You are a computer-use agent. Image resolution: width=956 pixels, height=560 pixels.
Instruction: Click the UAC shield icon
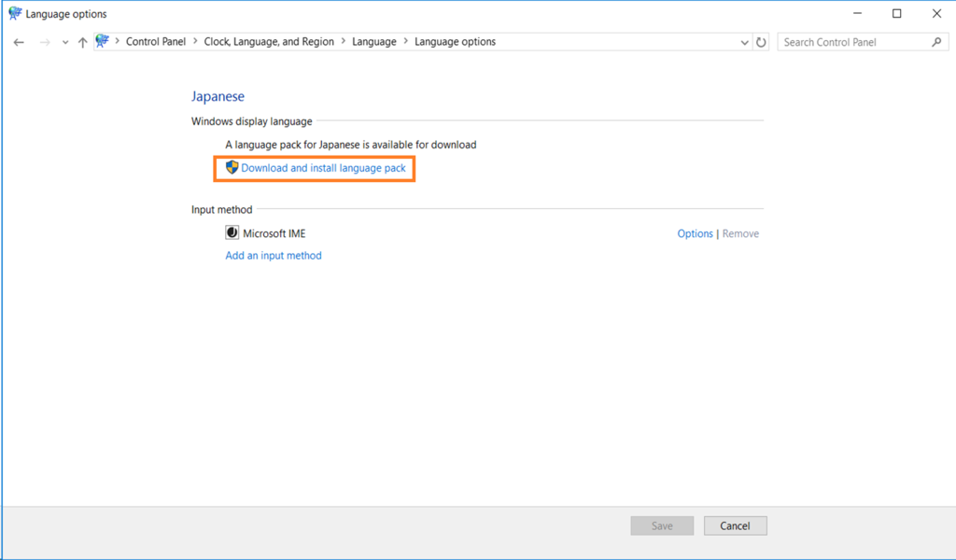[x=232, y=168]
